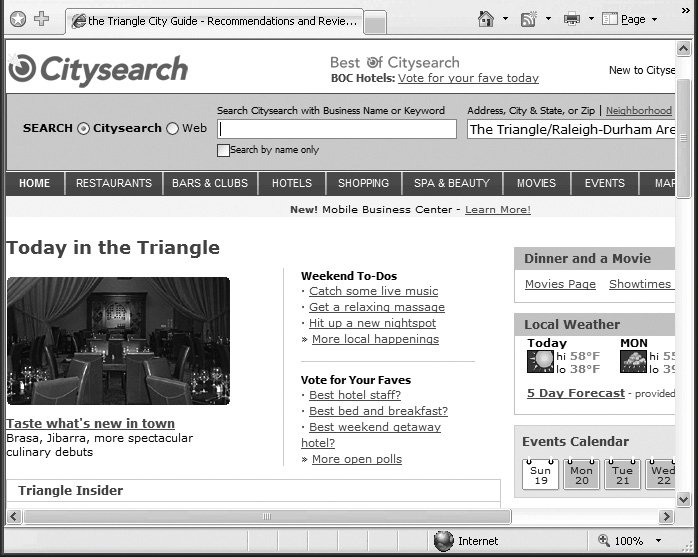Viewport: 698px width, 557px height.
Task: Click the horizontal scrollbar thumb
Action: tap(266, 517)
